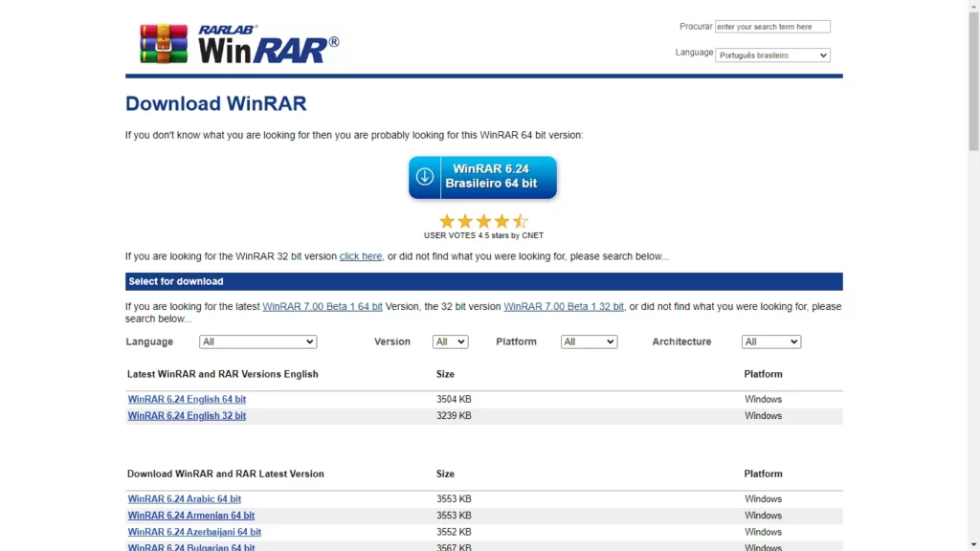Click the download arrow icon on blue button
The width and height of the screenshot is (980, 551).
pos(425,177)
